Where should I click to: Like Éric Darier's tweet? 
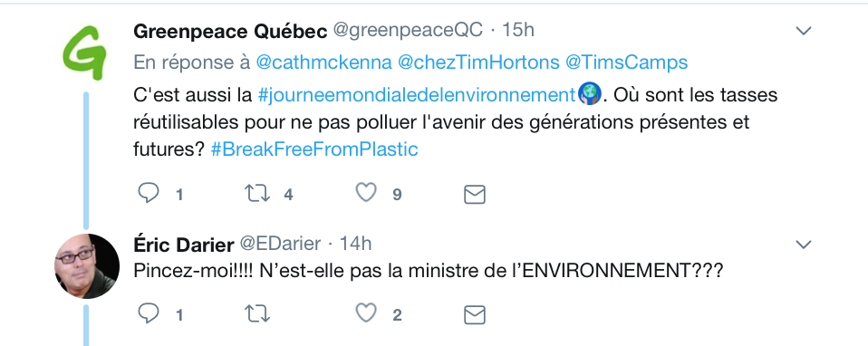(366, 313)
